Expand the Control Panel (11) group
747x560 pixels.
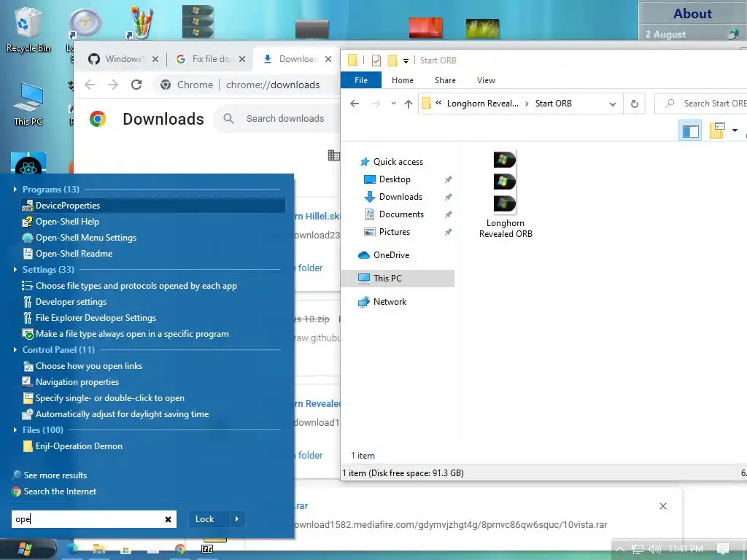[x=15, y=349]
